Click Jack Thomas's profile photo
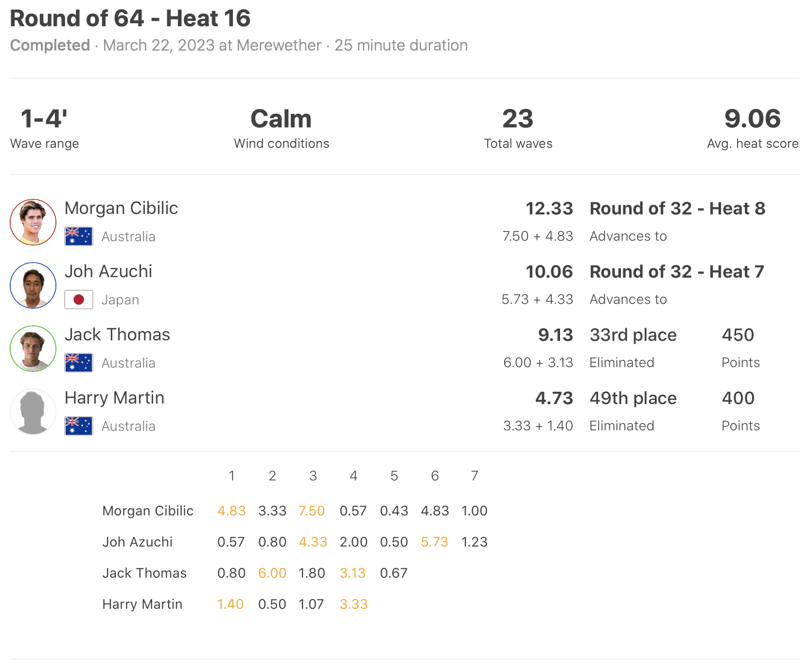 pos(33,349)
